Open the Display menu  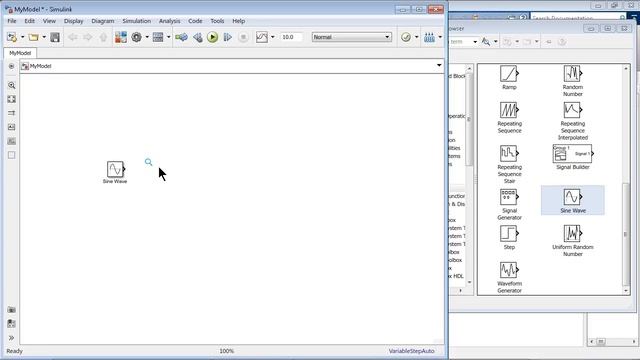pos(73,21)
